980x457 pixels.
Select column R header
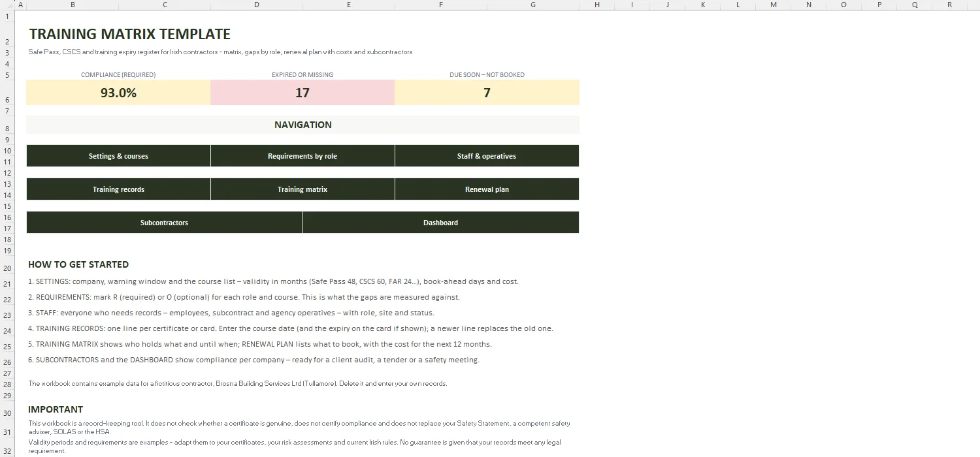coord(950,5)
